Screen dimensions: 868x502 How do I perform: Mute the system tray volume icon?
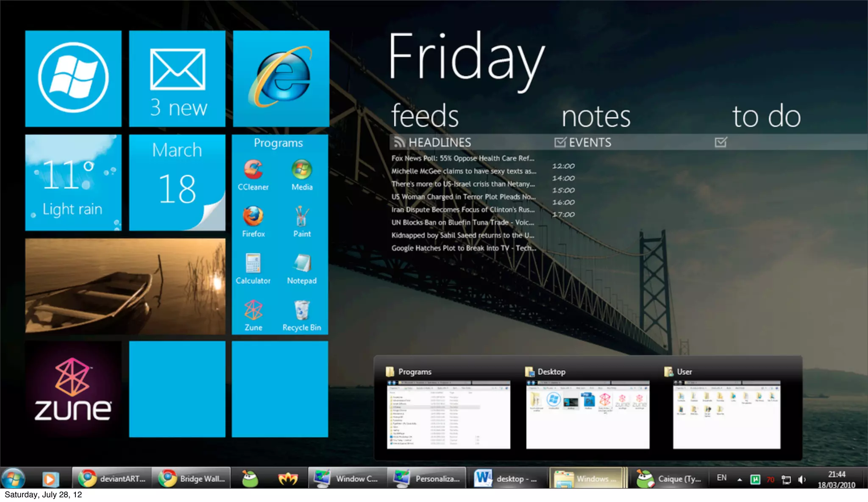(801, 480)
